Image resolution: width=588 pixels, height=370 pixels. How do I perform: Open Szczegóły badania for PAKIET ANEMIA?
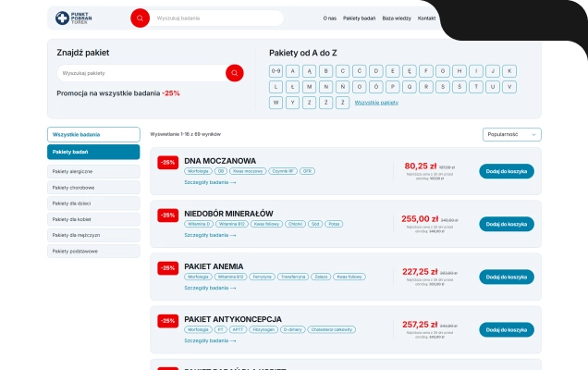tap(210, 288)
